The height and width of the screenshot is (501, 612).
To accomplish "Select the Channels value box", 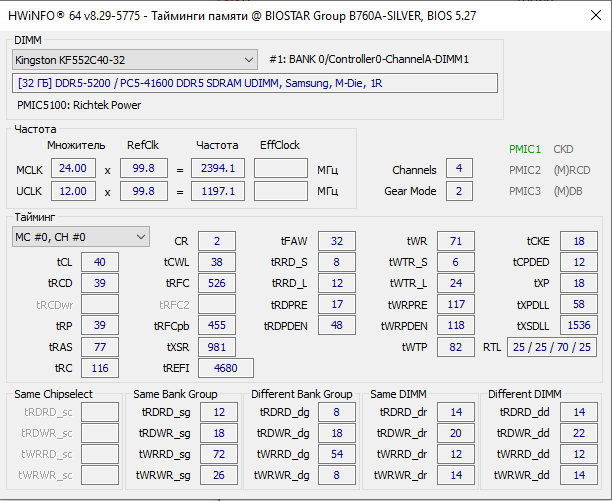I will tap(459, 169).
